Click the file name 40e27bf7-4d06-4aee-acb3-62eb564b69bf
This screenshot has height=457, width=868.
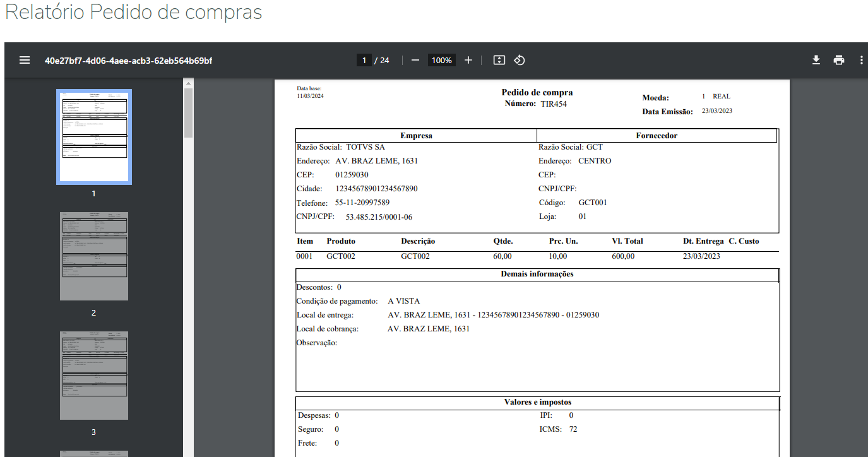[128, 61]
